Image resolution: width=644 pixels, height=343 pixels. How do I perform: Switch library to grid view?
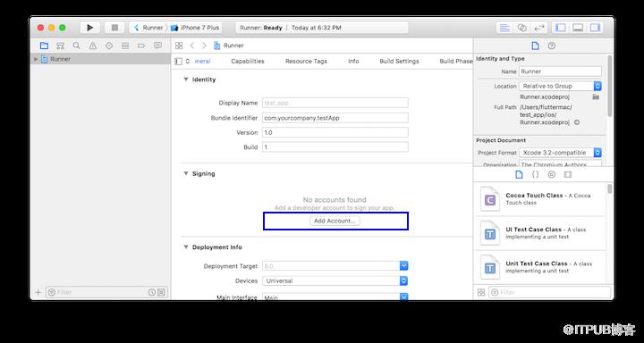click(481, 293)
